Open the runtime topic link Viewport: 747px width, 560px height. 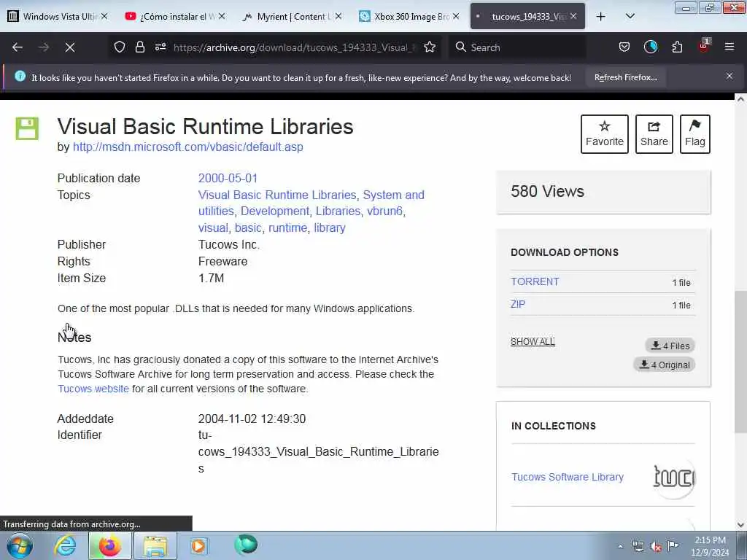coord(287,227)
